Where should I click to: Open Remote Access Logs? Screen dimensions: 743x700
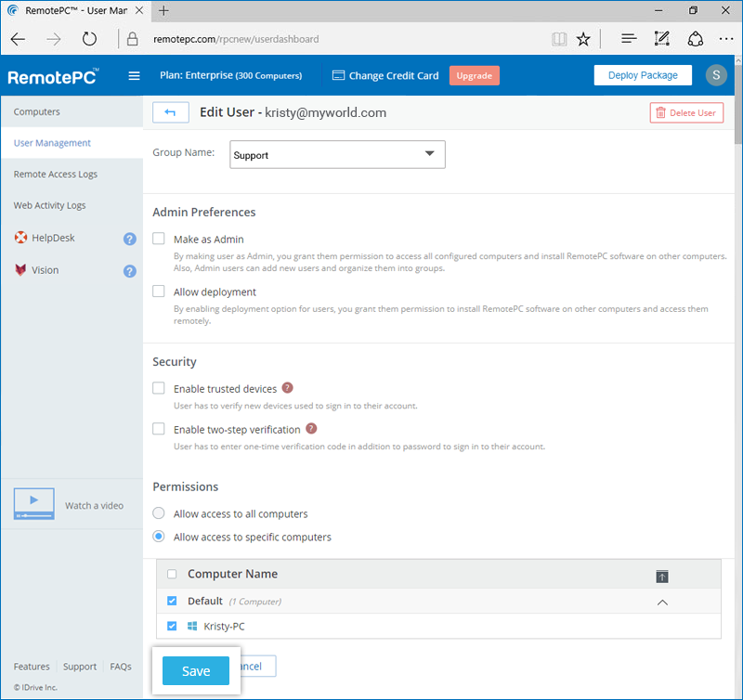[56, 175]
